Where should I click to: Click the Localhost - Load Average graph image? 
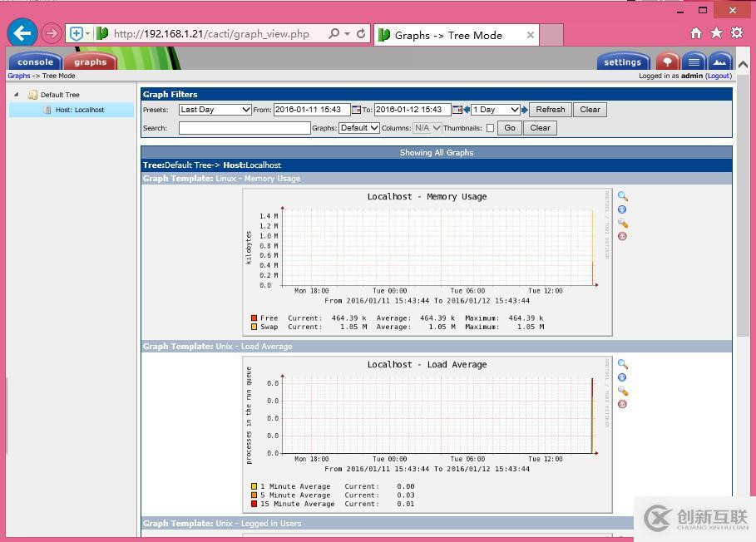coord(427,435)
